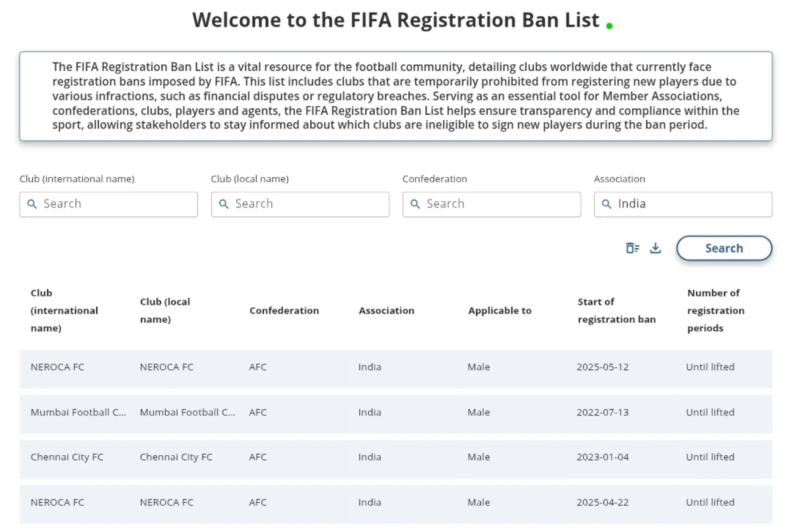Clear all filters using the trash icon
This screenshot has width=792, height=532.
click(633, 248)
